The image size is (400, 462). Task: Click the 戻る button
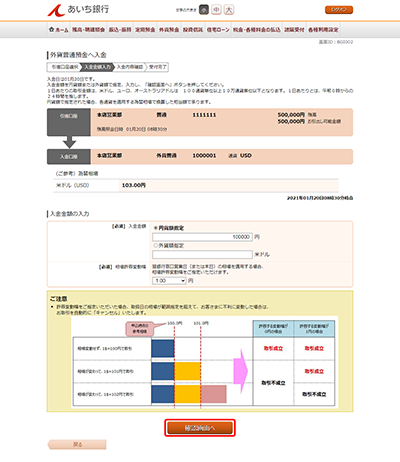(77, 444)
